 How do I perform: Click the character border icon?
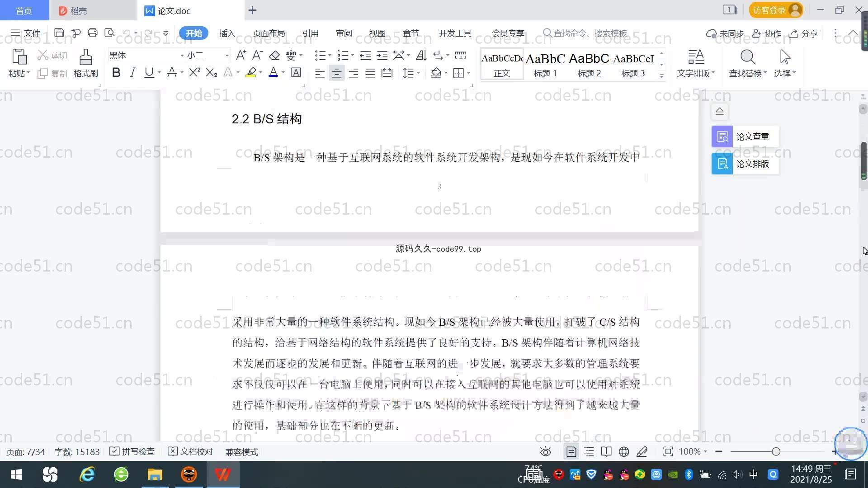pos(296,73)
